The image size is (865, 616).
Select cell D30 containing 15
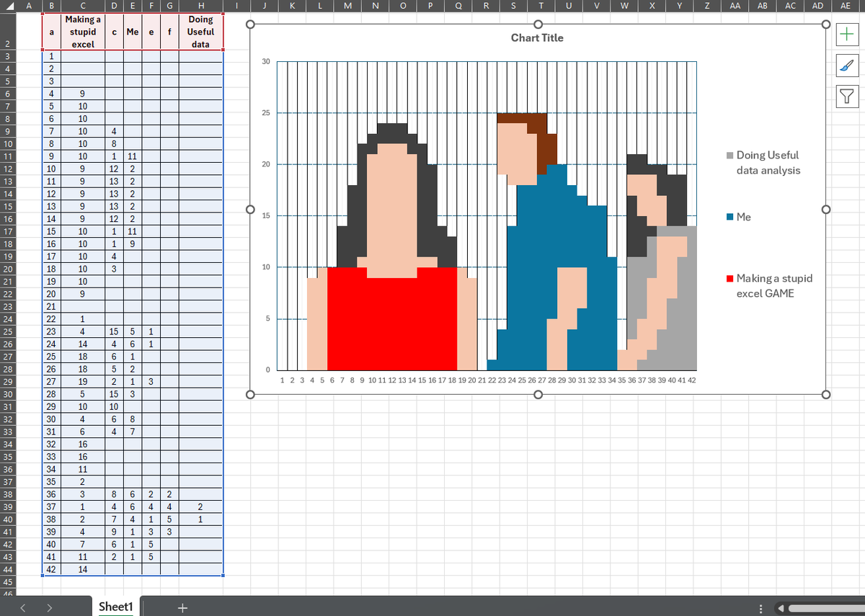pos(114,394)
